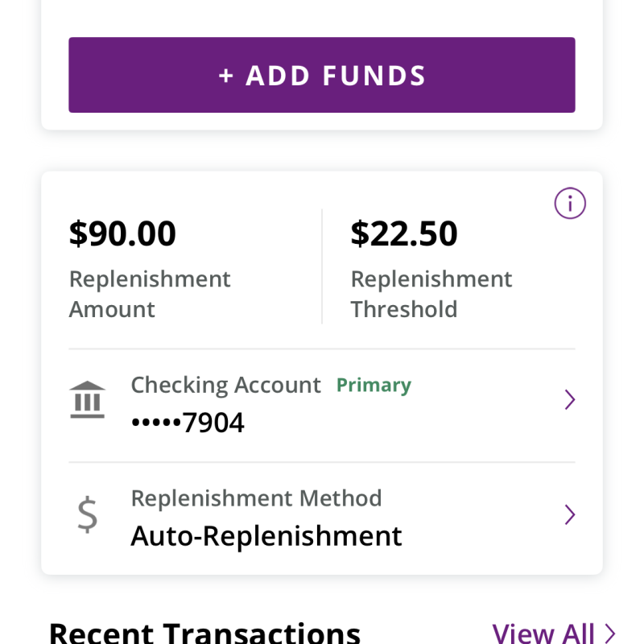Image resolution: width=644 pixels, height=644 pixels.
Task: Open View All transactions link
Action: coord(554,633)
